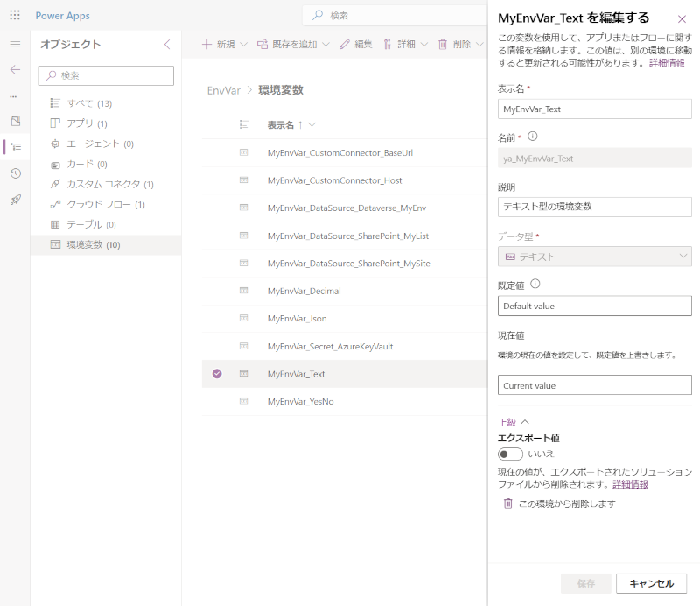
Task: Click the キャンセル button
Action: [x=651, y=583]
